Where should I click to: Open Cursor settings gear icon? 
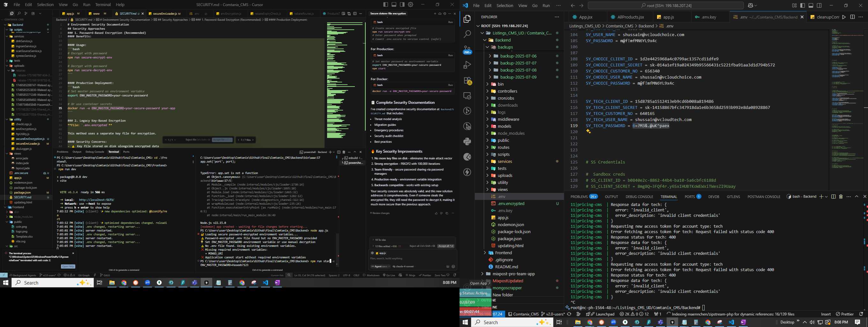[x=410, y=4]
